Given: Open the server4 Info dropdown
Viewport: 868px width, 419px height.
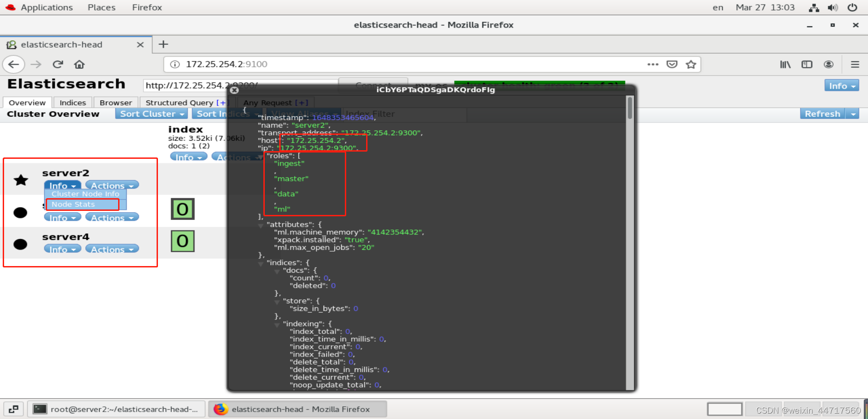Looking at the screenshot, I should click(62, 249).
